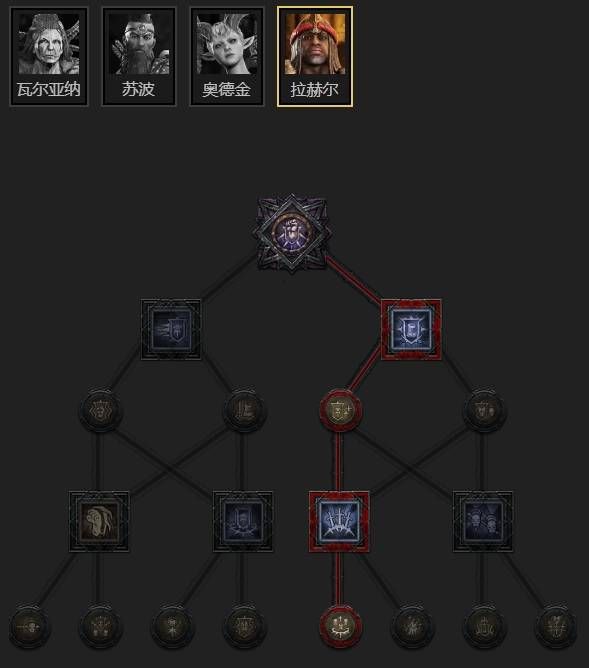Choose the inactive square crest skill left of three-swords
The width and height of the screenshot is (589, 668).
point(243,522)
